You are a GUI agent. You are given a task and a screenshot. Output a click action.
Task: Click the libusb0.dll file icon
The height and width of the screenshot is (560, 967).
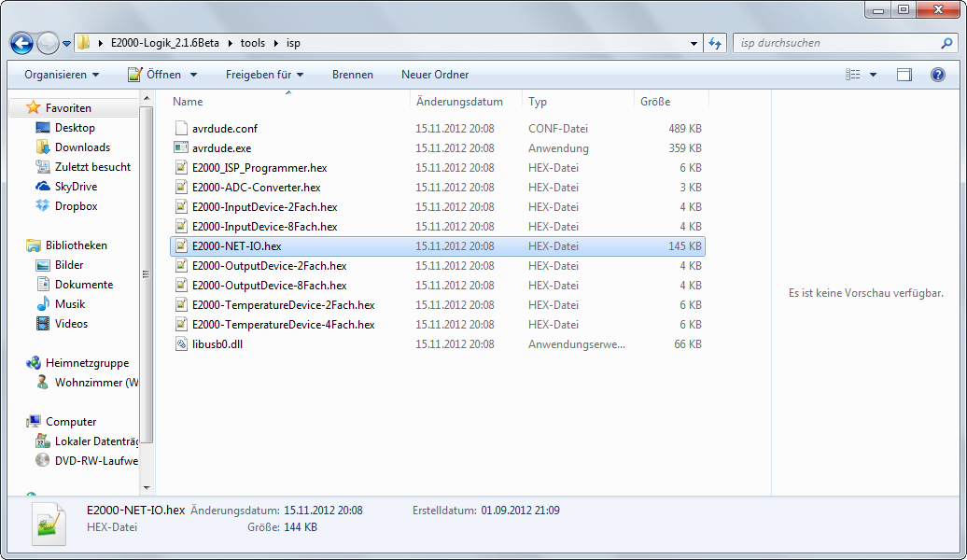(x=182, y=344)
